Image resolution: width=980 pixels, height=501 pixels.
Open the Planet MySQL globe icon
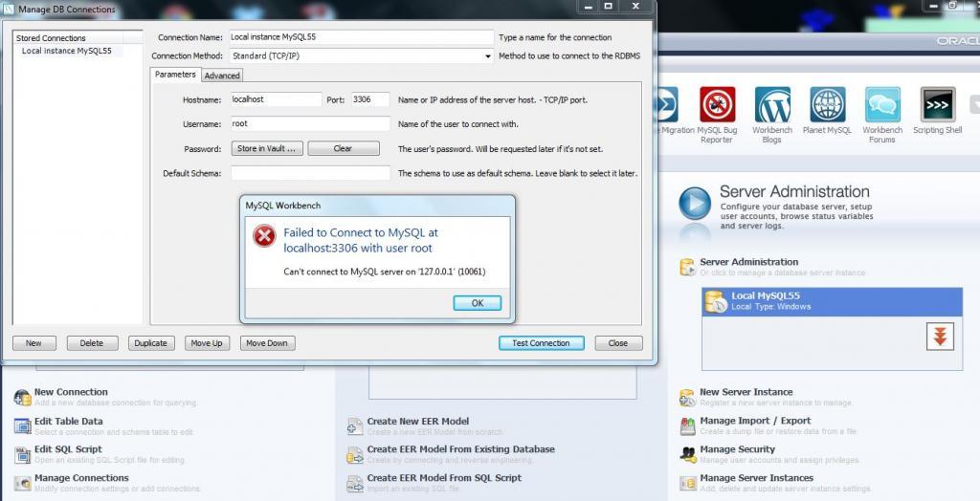tap(828, 104)
